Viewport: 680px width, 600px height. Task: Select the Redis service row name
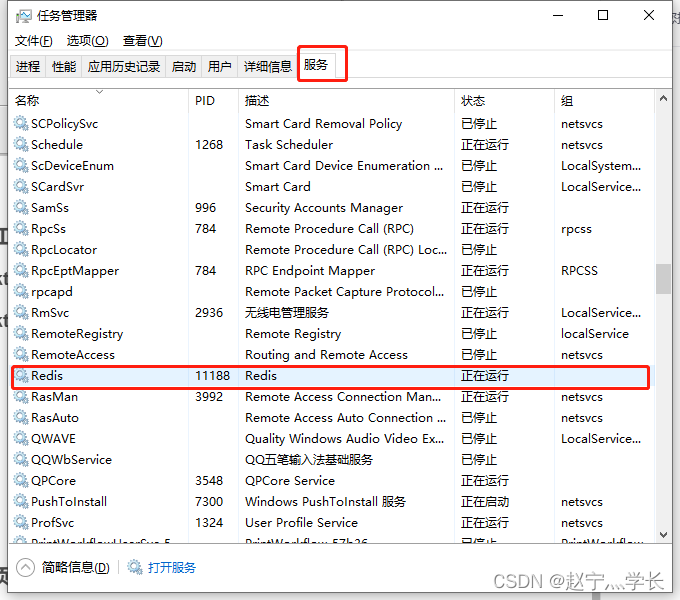47,375
